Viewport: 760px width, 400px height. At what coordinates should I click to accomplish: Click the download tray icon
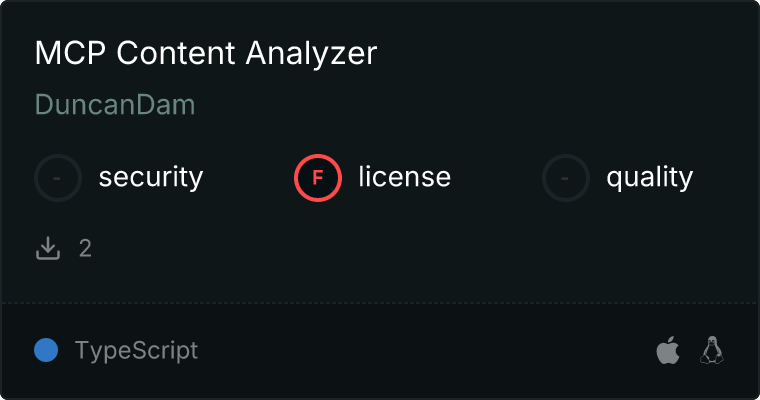[x=48, y=248]
